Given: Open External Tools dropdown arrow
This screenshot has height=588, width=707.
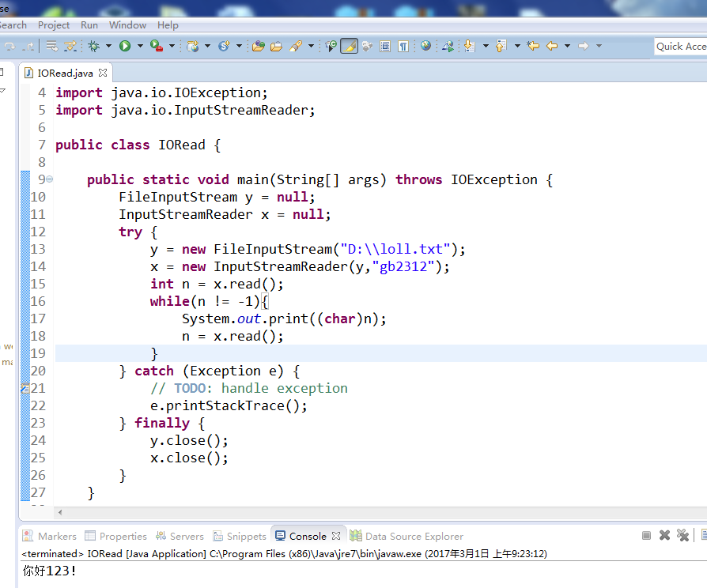Looking at the screenshot, I should 172,46.
